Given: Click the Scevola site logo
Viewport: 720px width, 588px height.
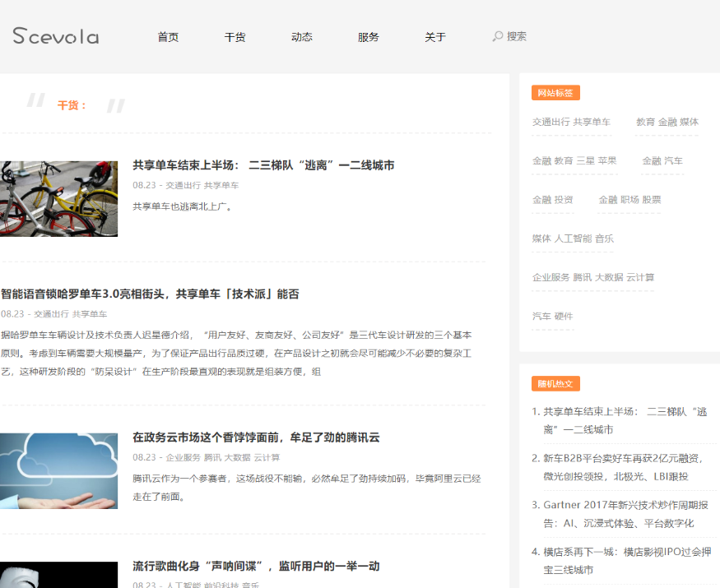Looking at the screenshot, I should click(x=56, y=36).
